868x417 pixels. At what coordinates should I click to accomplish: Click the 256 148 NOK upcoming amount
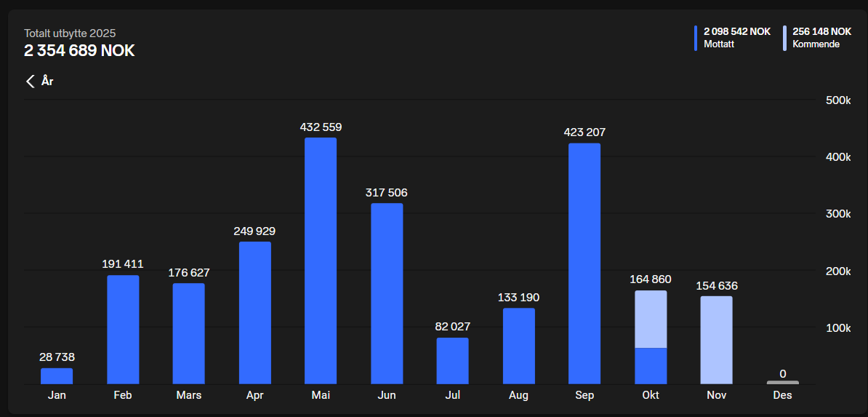(x=821, y=31)
